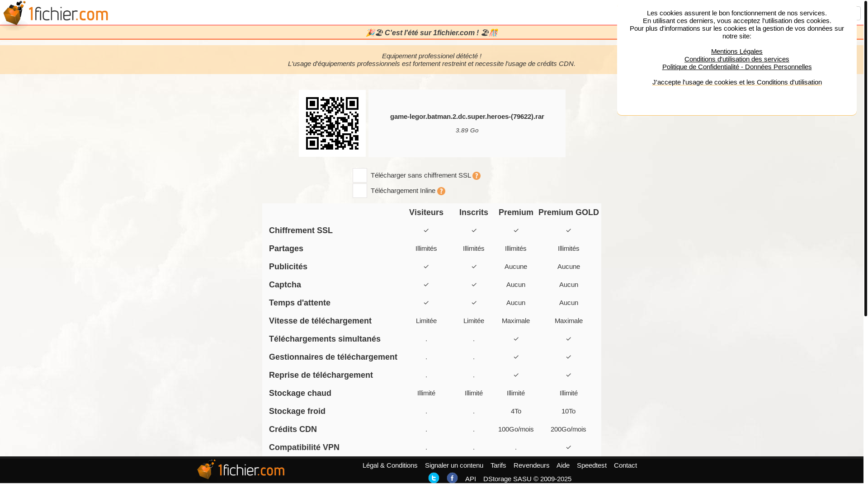Viewport: 868px width, 488px height.
Task: Click the Gestionnaires de téléchargement row label
Action: [333, 357]
